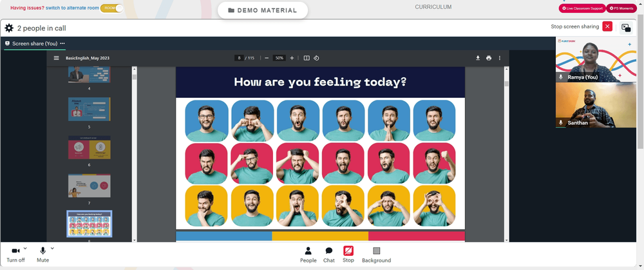Click the fit to page icon
The width and height of the screenshot is (644, 270).
coord(307,58)
